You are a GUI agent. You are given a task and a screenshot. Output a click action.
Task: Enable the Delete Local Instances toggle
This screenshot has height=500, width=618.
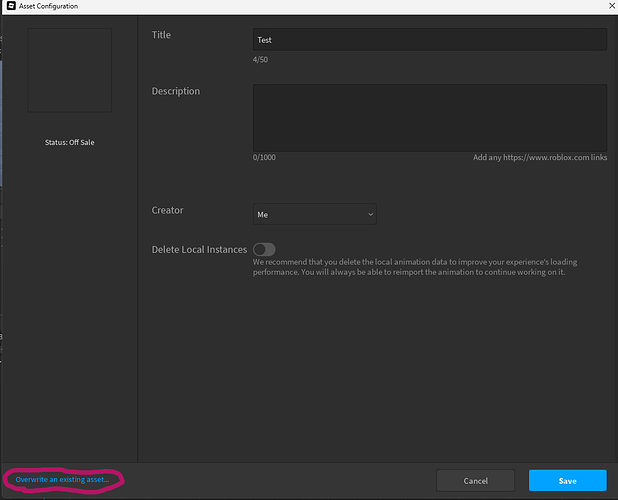(x=264, y=249)
